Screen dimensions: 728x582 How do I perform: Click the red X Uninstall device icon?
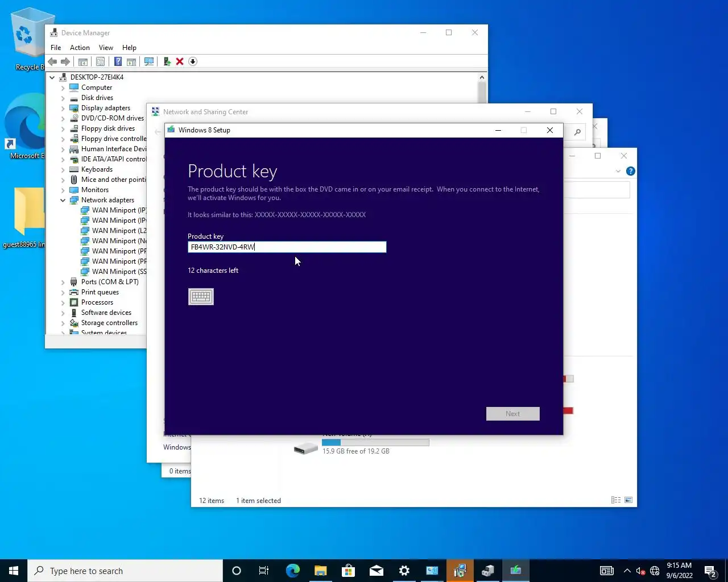180,61
